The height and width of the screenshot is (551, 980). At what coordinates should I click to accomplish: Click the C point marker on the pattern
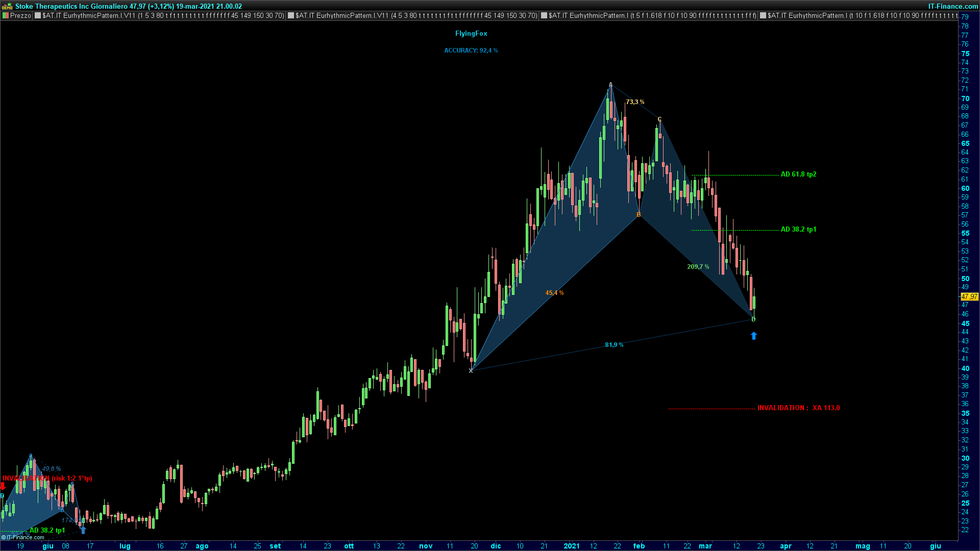(659, 119)
